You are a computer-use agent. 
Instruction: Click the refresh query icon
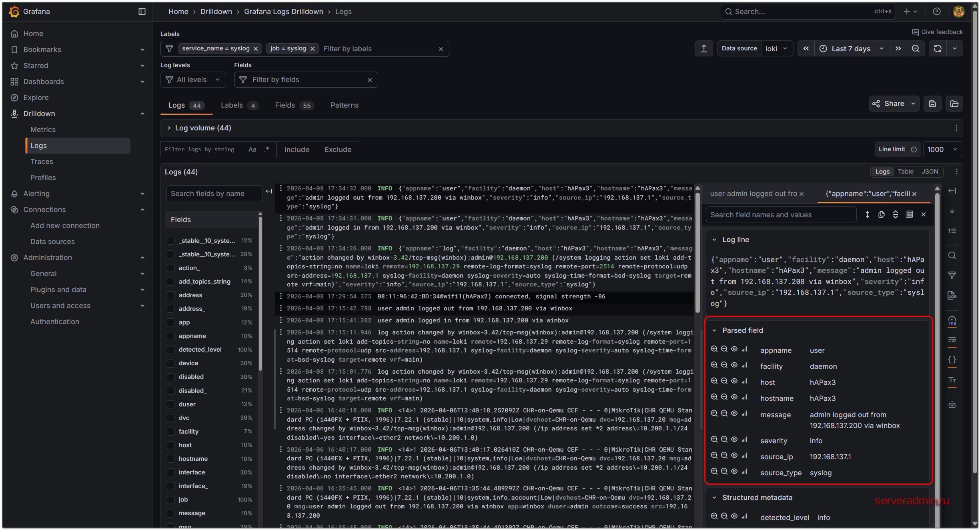[x=937, y=49]
